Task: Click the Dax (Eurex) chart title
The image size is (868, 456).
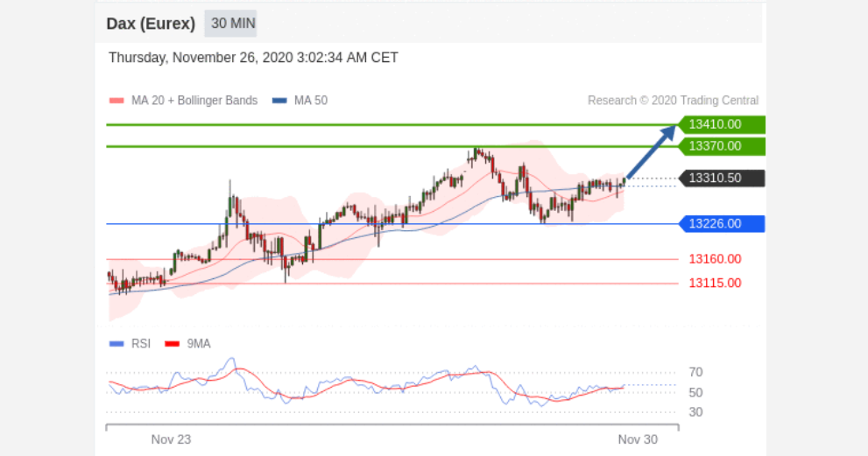Action: click(151, 24)
